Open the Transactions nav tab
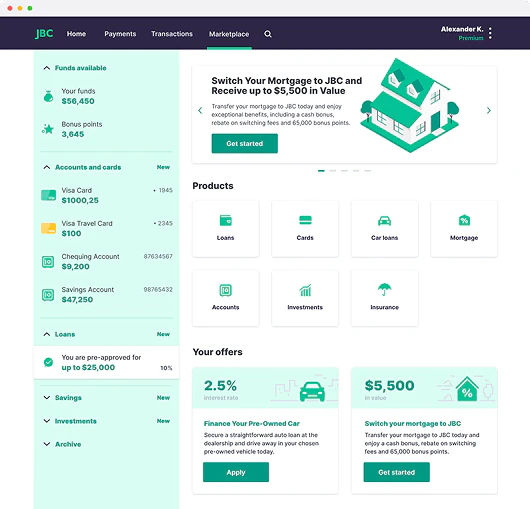This screenshot has height=509, width=530. (x=172, y=34)
